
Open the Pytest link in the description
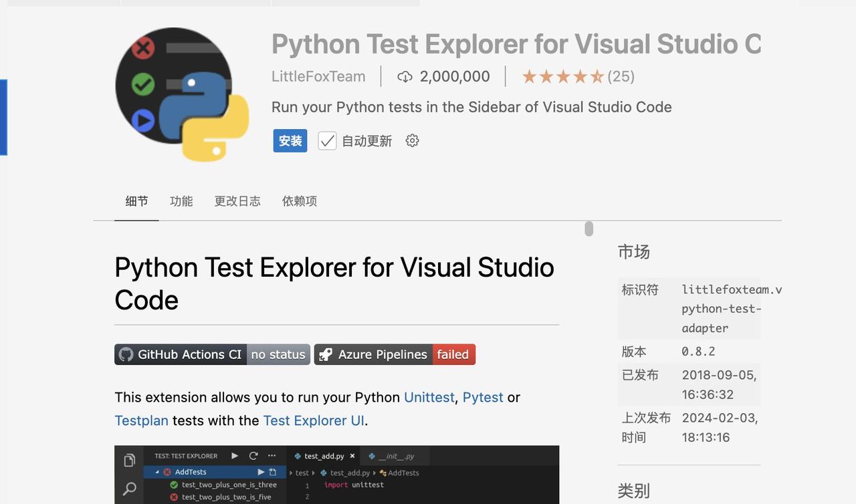pyautogui.click(x=483, y=396)
